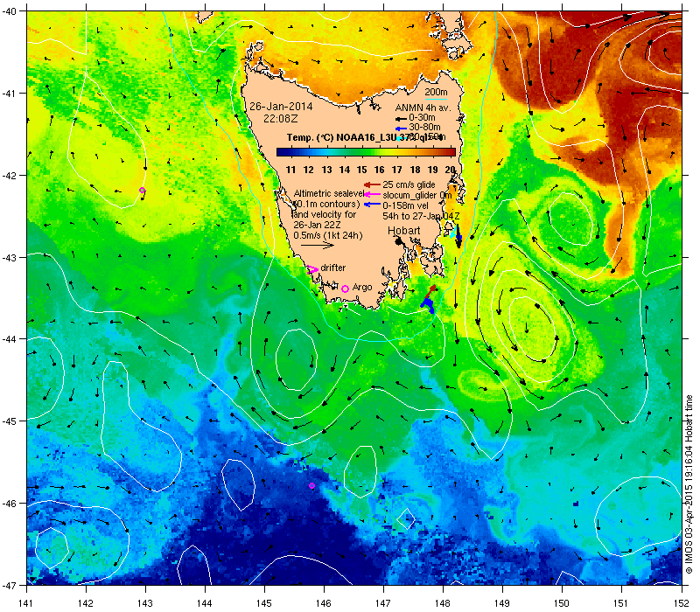Screen dimensions: 700x612
Task: Click the -47 latitude axis label
Action: pyautogui.click(x=8, y=585)
